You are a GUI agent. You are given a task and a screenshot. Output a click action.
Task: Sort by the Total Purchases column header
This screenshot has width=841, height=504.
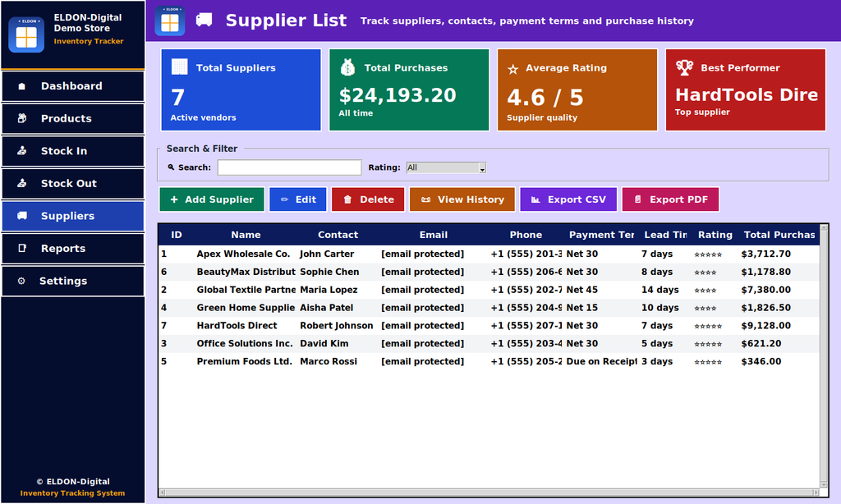pos(779,235)
